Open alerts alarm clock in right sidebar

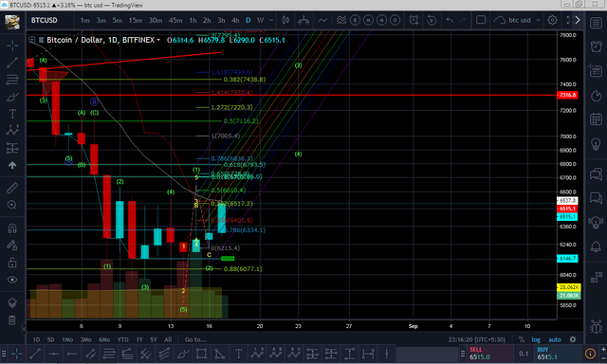596,46
